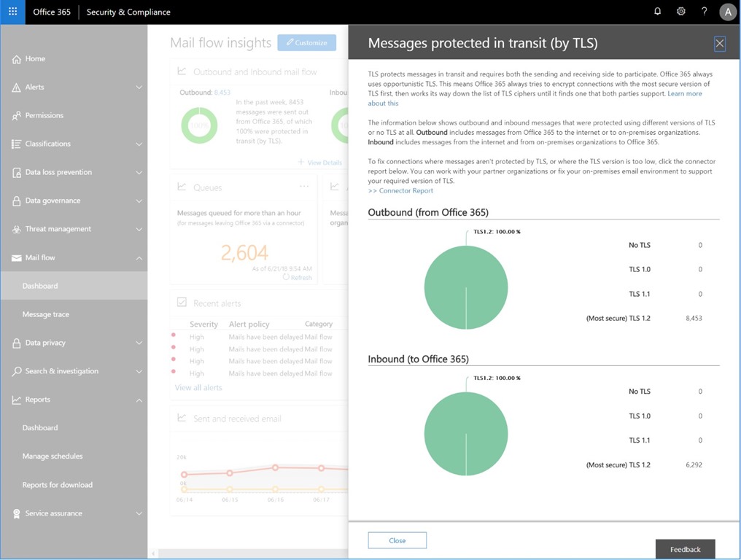This screenshot has width=741, height=560.
Task: Expand the Data loss prevention chevron
Action: coord(139,173)
